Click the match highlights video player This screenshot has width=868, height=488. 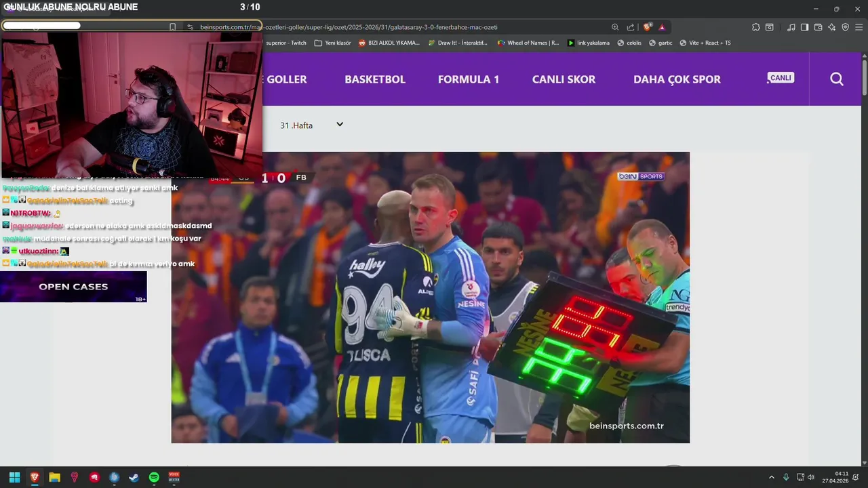pos(430,298)
